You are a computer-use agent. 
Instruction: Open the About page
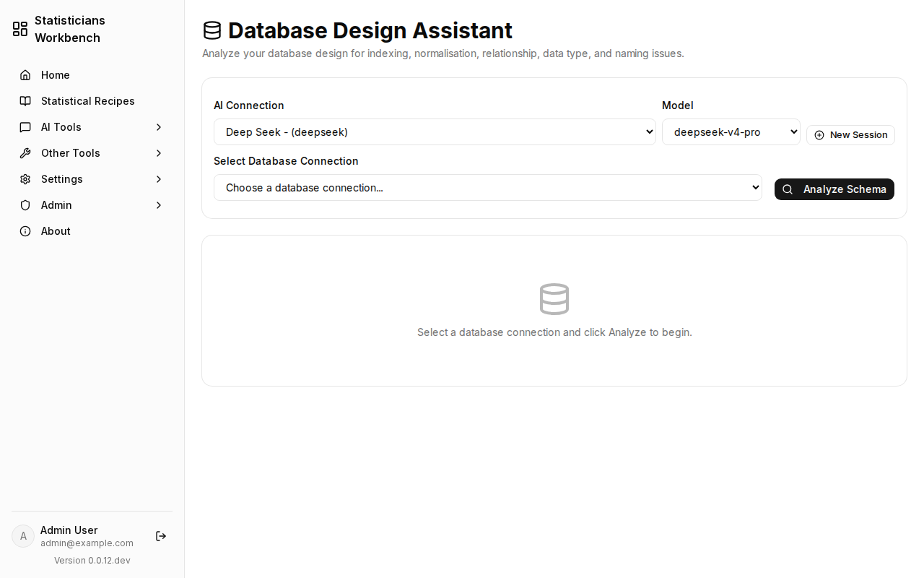click(92, 231)
